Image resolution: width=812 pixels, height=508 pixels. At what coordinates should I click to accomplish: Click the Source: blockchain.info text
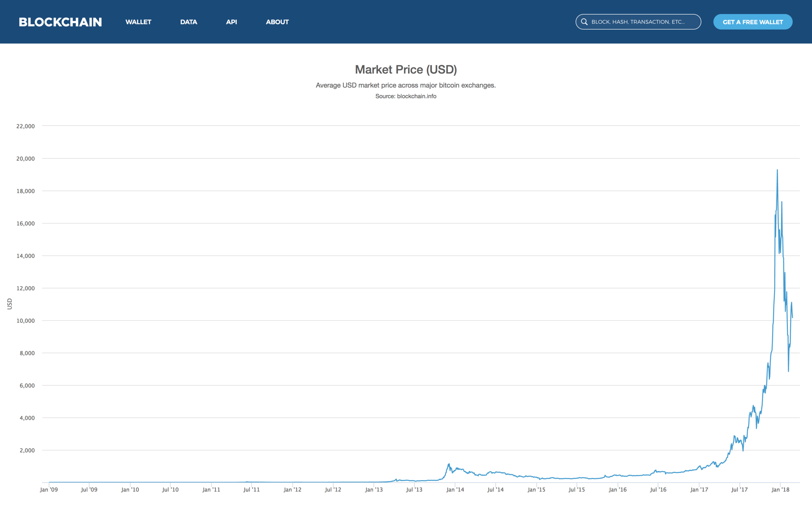click(x=406, y=96)
